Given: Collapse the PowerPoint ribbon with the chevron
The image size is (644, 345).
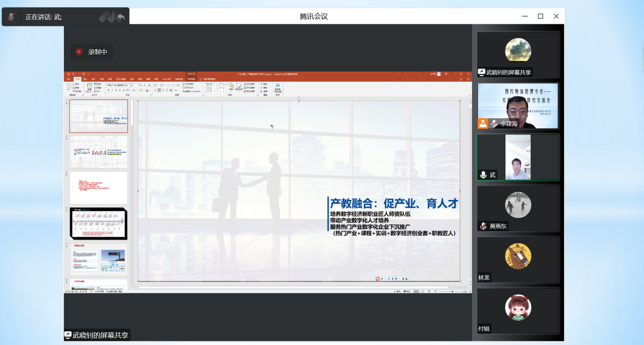Looking at the screenshot, I should pos(469,95).
